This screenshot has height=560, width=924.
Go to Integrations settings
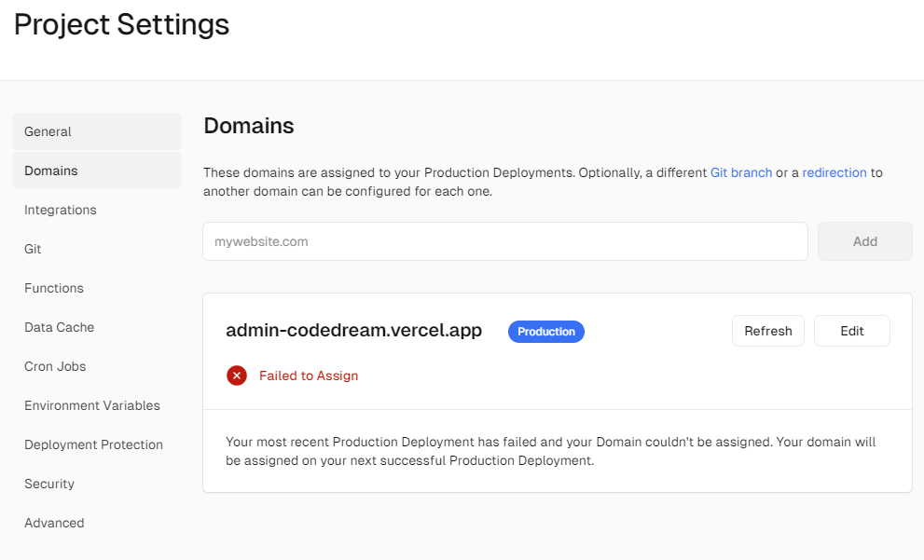pyautogui.click(x=60, y=210)
